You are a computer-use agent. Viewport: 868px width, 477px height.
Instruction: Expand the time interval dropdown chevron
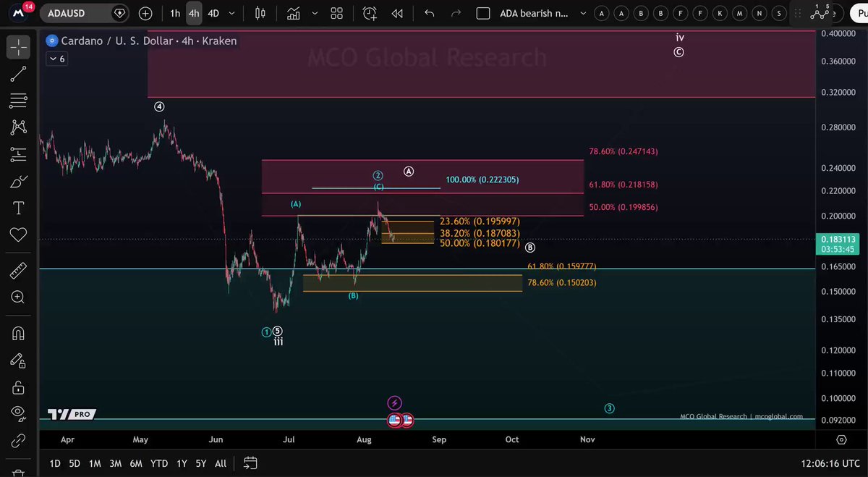pos(231,13)
